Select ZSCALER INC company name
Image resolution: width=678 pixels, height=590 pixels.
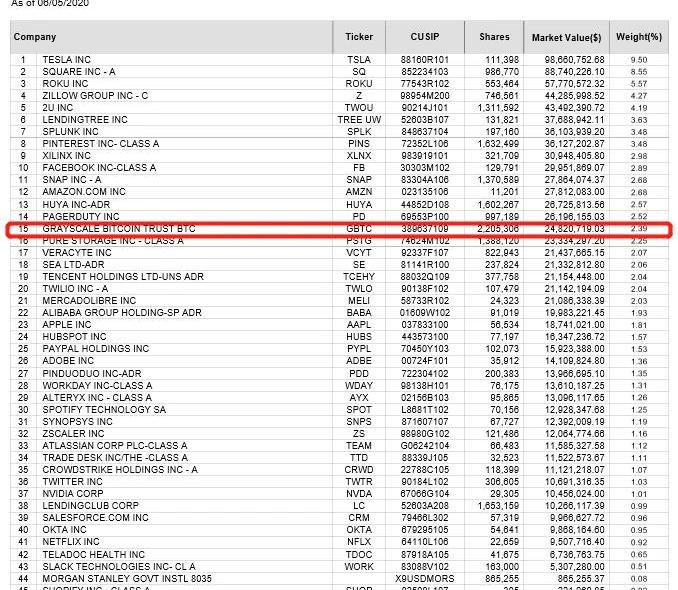pos(73,434)
